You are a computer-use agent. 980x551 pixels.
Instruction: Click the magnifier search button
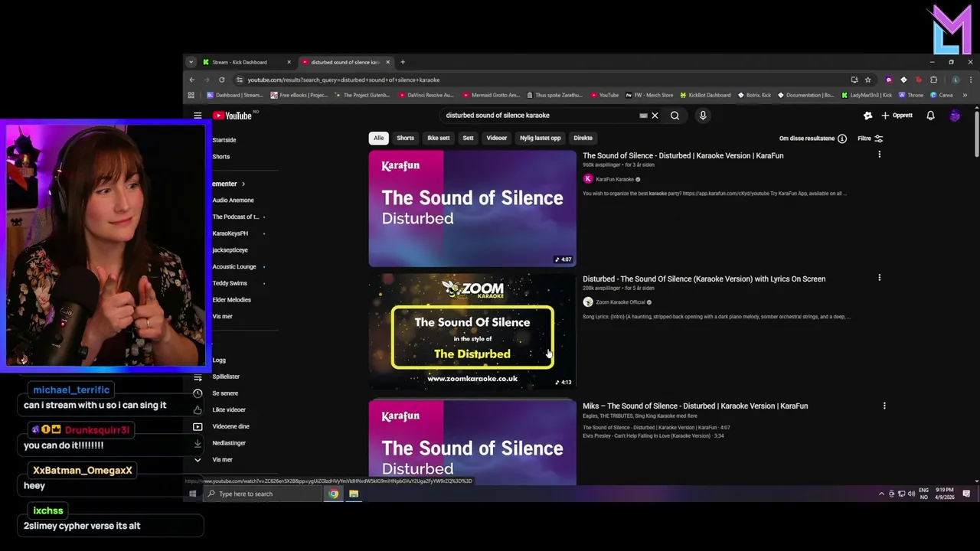pyautogui.click(x=675, y=116)
